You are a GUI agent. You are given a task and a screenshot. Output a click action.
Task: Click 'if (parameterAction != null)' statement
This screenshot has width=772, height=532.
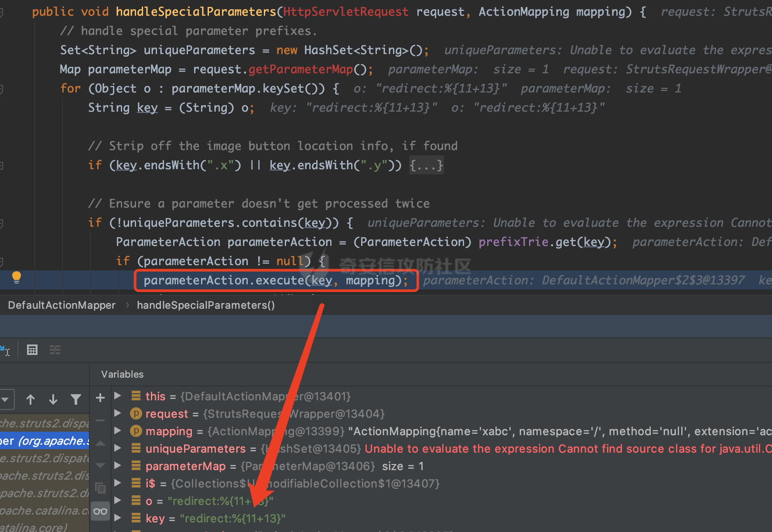(x=221, y=261)
